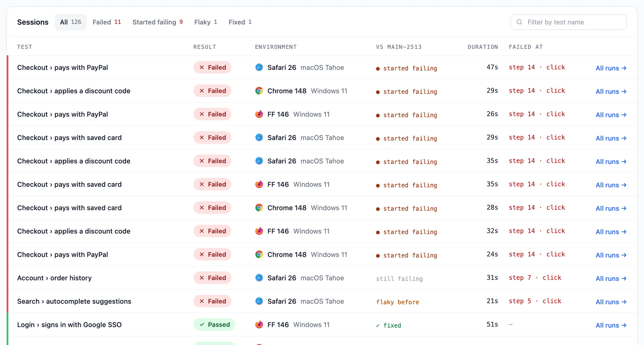The image size is (644, 345).
Task: Click Firefox icon in discount code 32s row
Action: tap(259, 231)
